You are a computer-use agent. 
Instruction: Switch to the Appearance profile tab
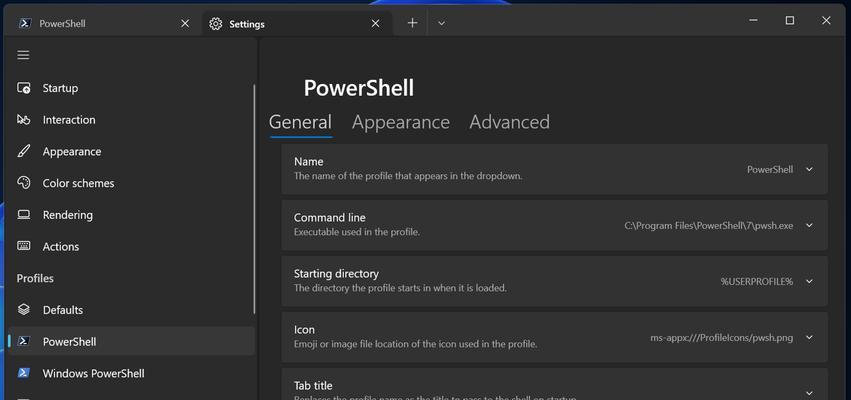point(401,122)
